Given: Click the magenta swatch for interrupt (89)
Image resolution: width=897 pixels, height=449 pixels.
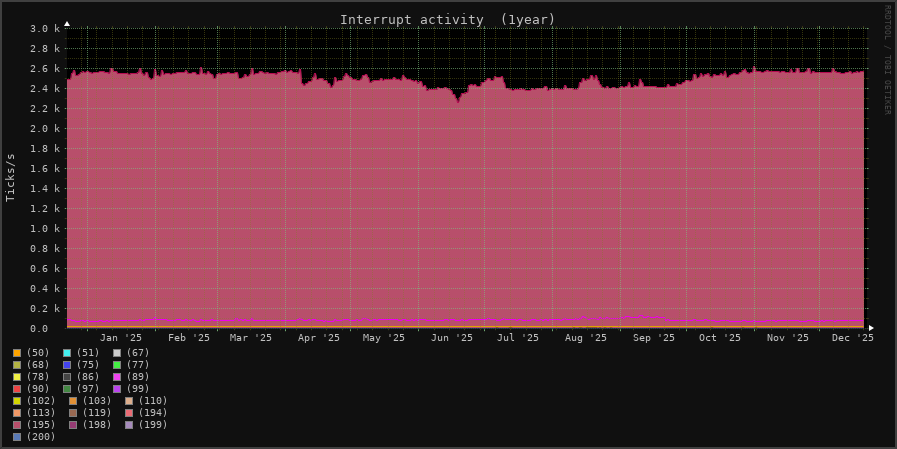Looking at the screenshot, I should point(117,377).
